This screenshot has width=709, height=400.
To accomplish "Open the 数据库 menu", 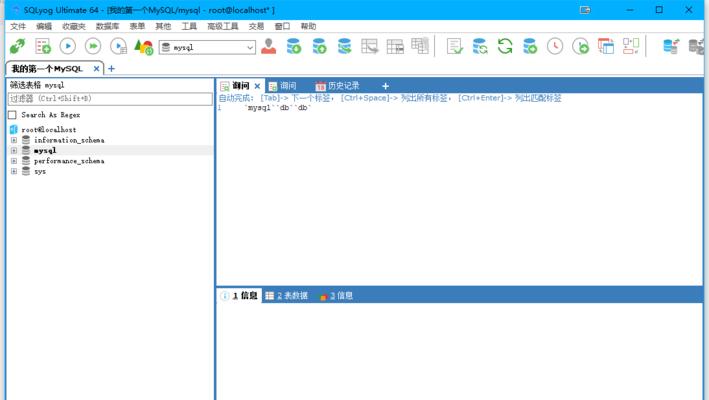I will pos(107,26).
